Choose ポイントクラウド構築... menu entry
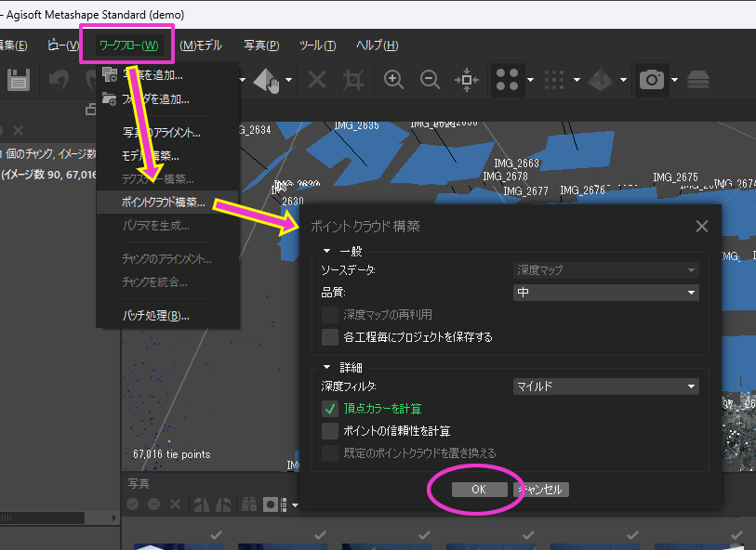 coord(167,203)
